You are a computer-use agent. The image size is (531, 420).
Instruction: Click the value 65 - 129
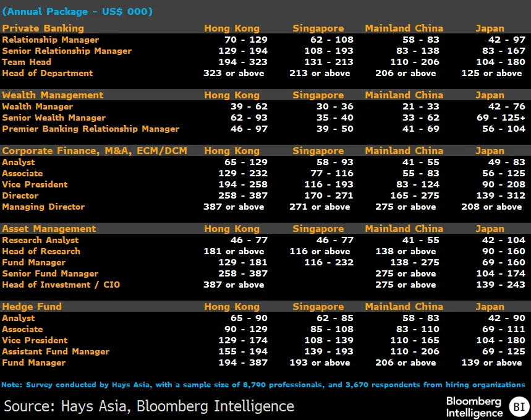[x=246, y=162]
